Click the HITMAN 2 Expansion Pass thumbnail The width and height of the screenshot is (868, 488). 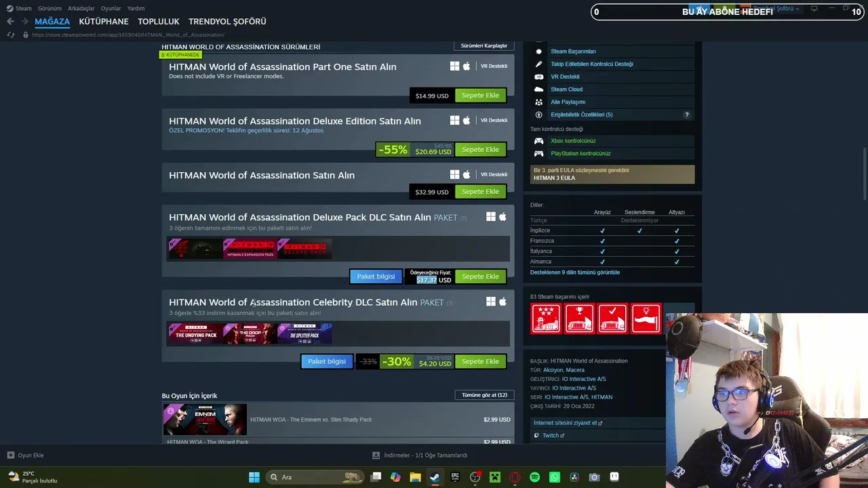coord(250,249)
